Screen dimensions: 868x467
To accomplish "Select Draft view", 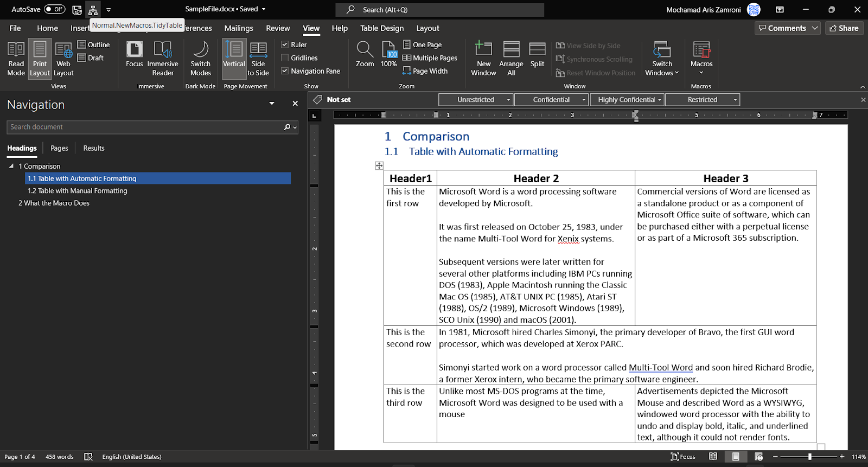I will coord(91,57).
